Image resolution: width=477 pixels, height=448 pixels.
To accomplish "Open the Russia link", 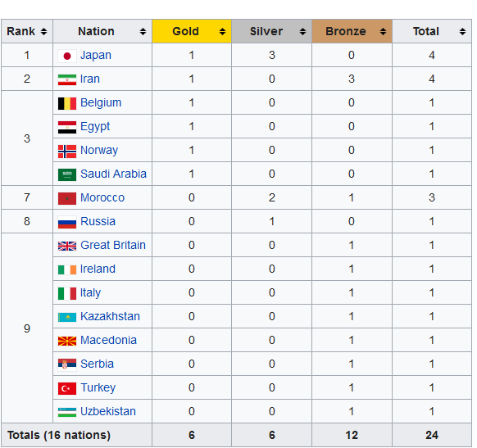I will point(98,221).
